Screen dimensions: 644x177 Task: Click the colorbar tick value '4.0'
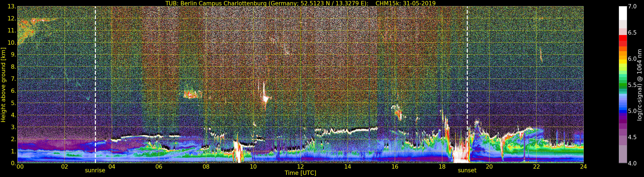[632, 163]
